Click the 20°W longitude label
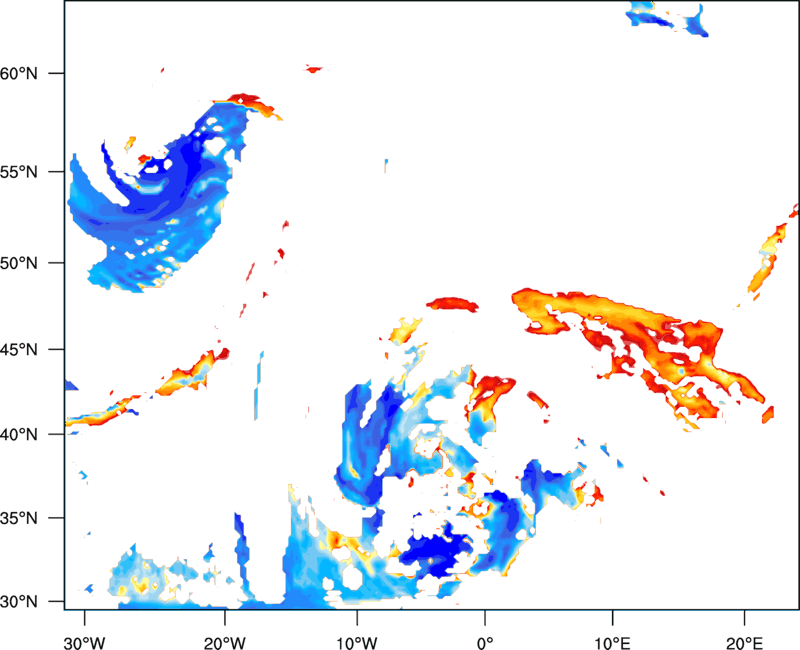Image resolution: width=800 pixels, height=650 pixels. (225, 643)
